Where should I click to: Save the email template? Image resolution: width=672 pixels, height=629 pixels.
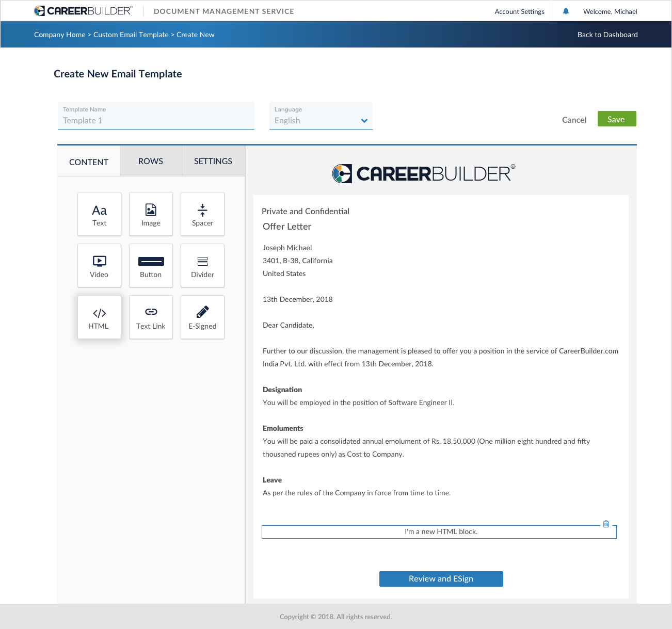pyautogui.click(x=617, y=119)
